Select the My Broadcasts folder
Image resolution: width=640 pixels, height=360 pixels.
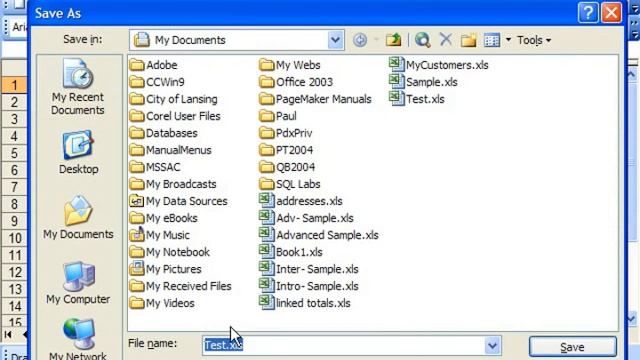click(173, 184)
